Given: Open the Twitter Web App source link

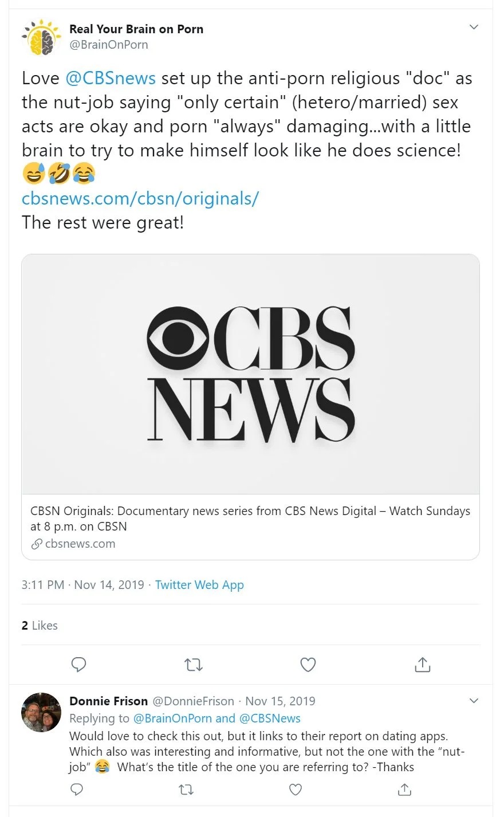Looking at the screenshot, I should point(199,585).
